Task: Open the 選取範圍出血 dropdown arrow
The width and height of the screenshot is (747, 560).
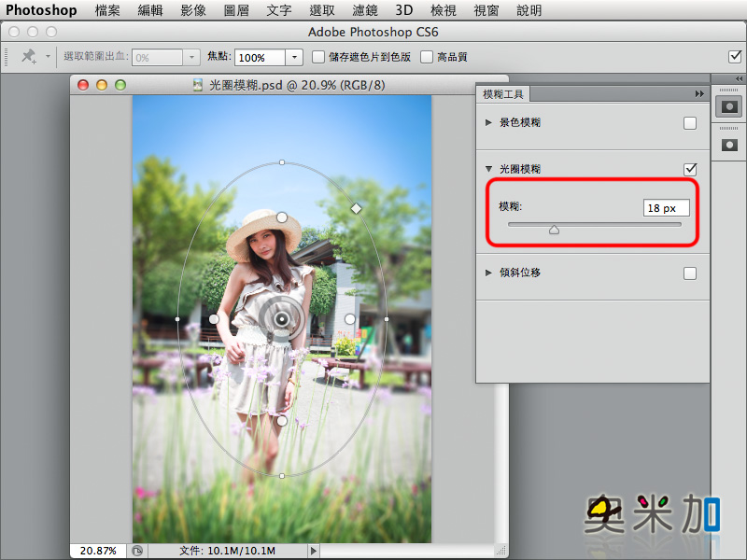Action: [x=191, y=58]
